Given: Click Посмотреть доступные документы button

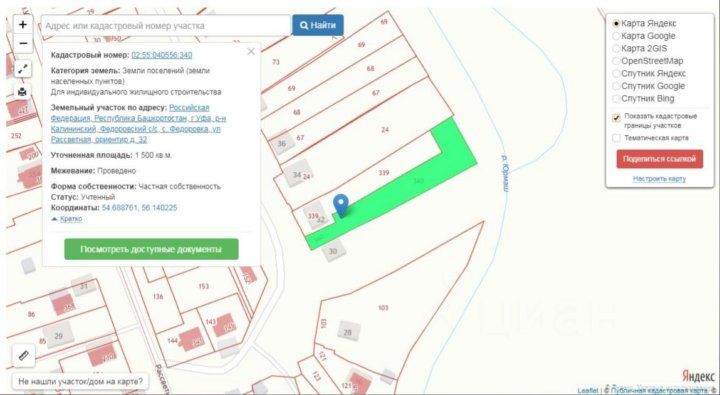Looking at the screenshot, I should (151, 249).
